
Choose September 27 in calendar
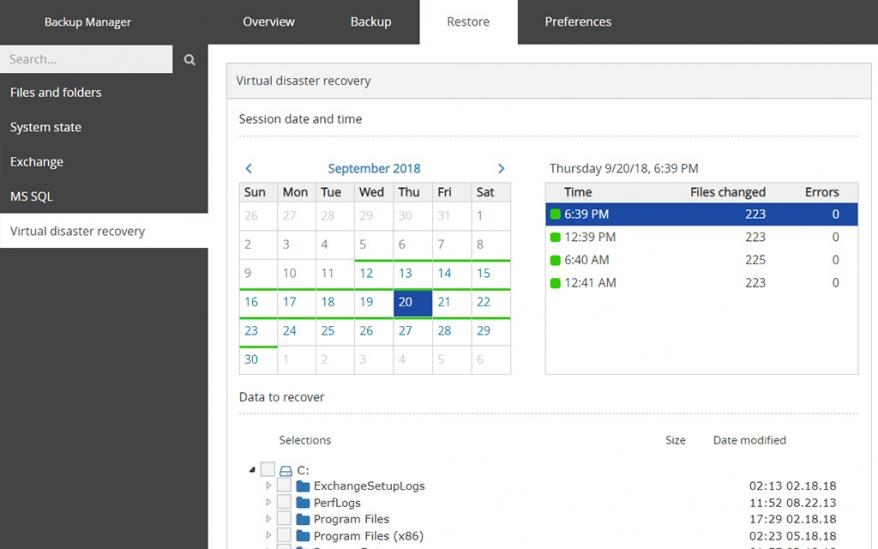(x=413, y=331)
